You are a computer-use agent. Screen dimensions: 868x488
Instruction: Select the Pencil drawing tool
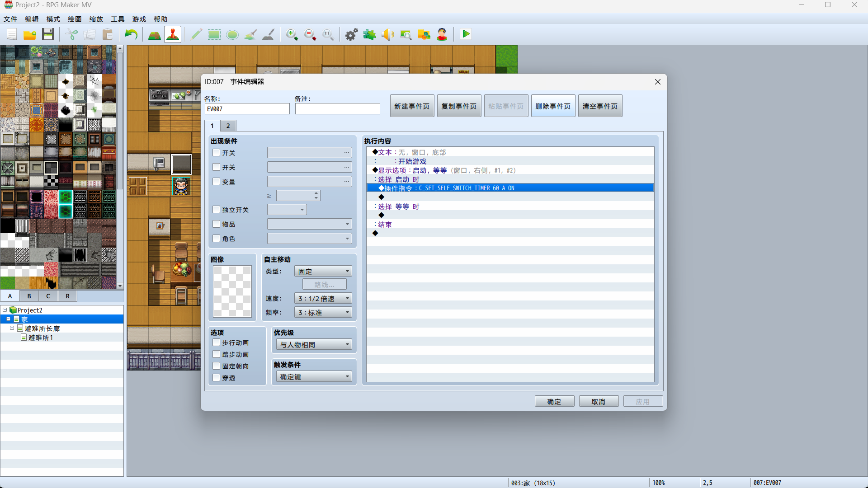(196, 34)
